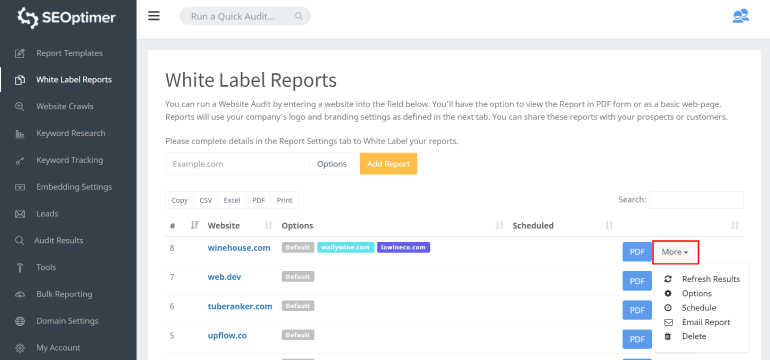Toggle the hamburger menu icon
The image size is (770, 360).
pyautogui.click(x=154, y=16)
